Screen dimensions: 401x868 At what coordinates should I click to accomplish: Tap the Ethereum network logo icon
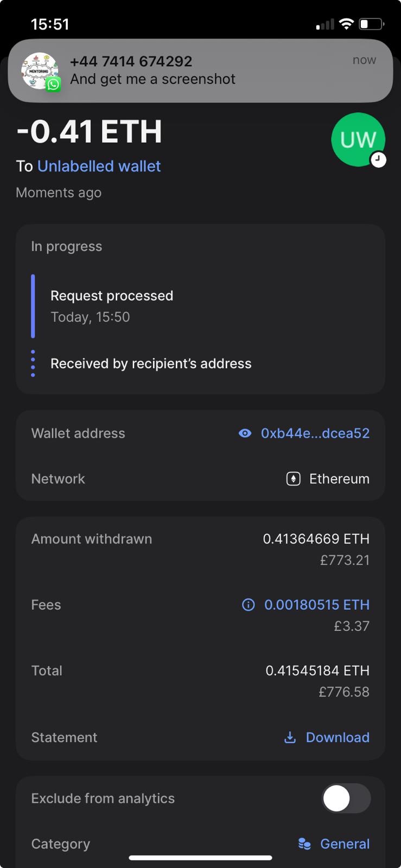click(294, 478)
